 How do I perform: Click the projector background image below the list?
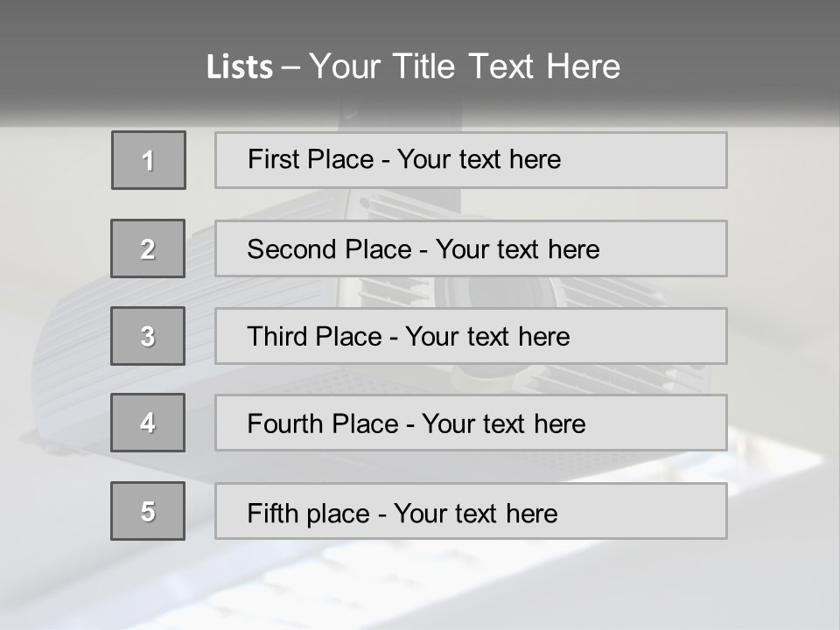(x=420, y=584)
